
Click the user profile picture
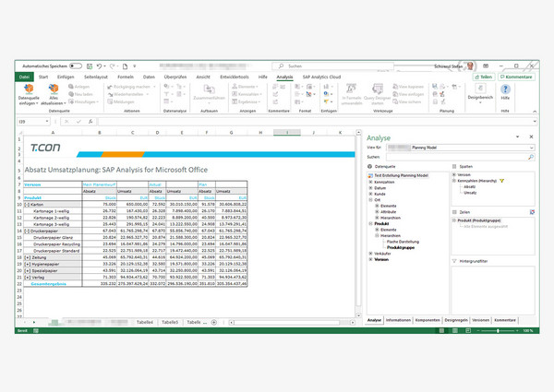pyautogui.click(x=470, y=66)
